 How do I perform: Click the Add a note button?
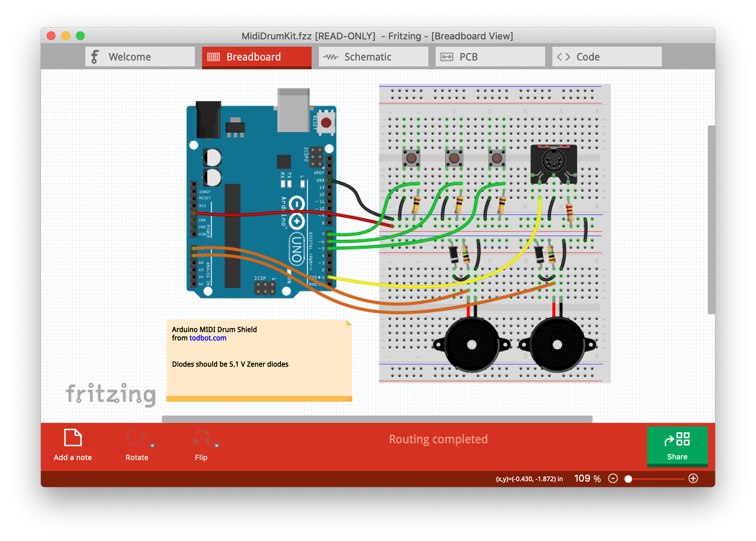click(73, 445)
